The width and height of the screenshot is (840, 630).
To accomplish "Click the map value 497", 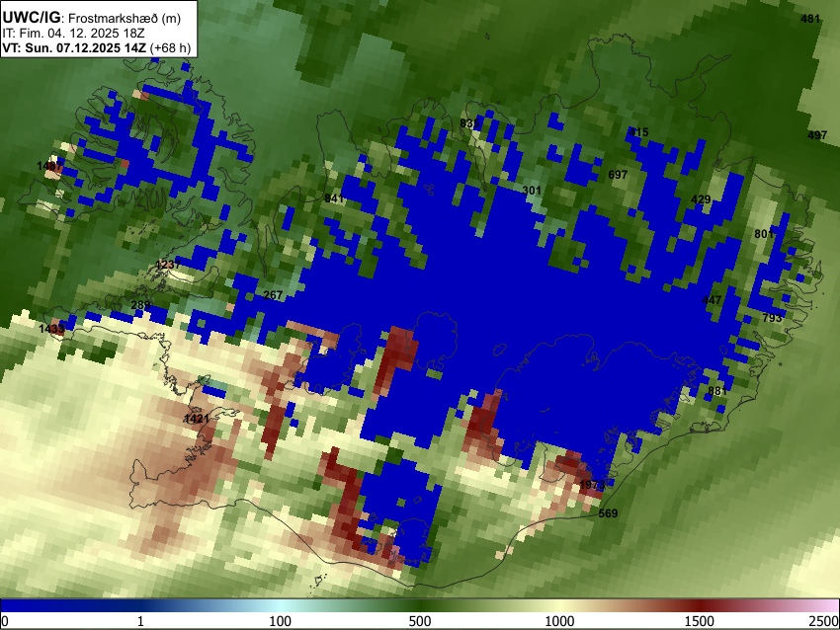I will click(817, 135).
